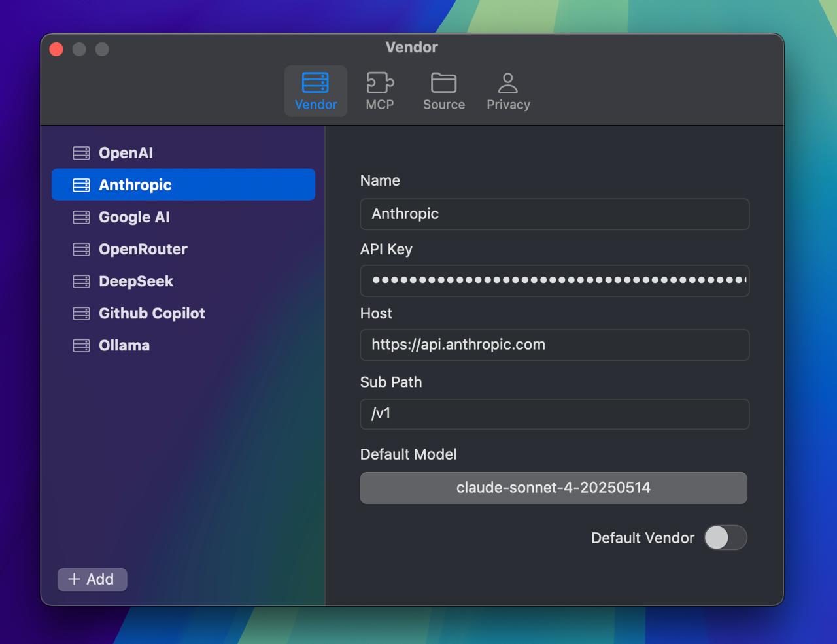
Task: Select OpenRouter in the sidebar
Action: (x=183, y=249)
